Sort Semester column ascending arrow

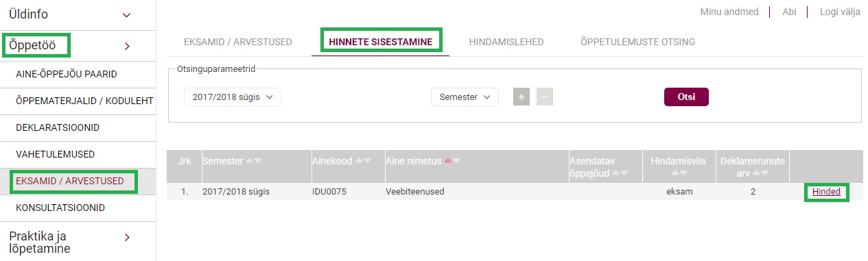pyautogui.click(x=250, y=161)
